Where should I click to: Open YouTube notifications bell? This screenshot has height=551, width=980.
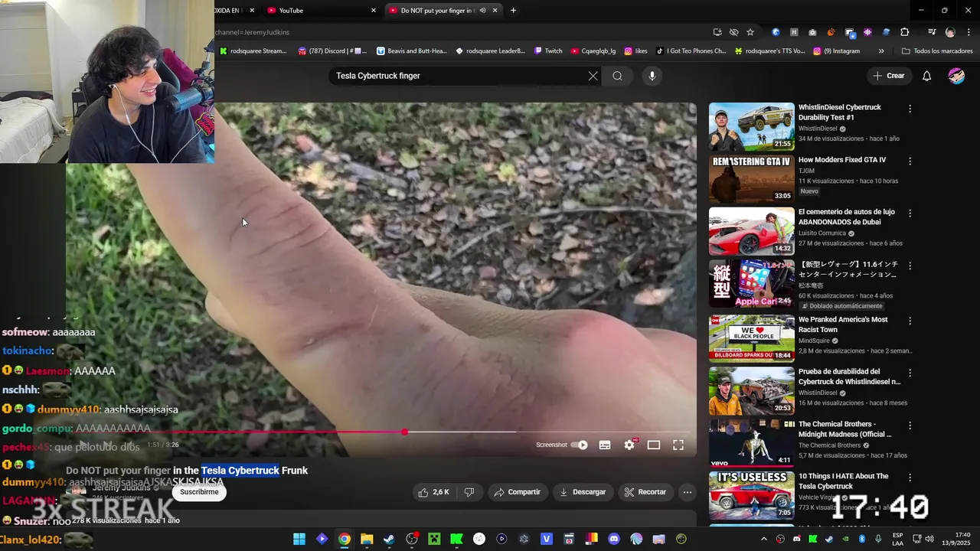926,76
